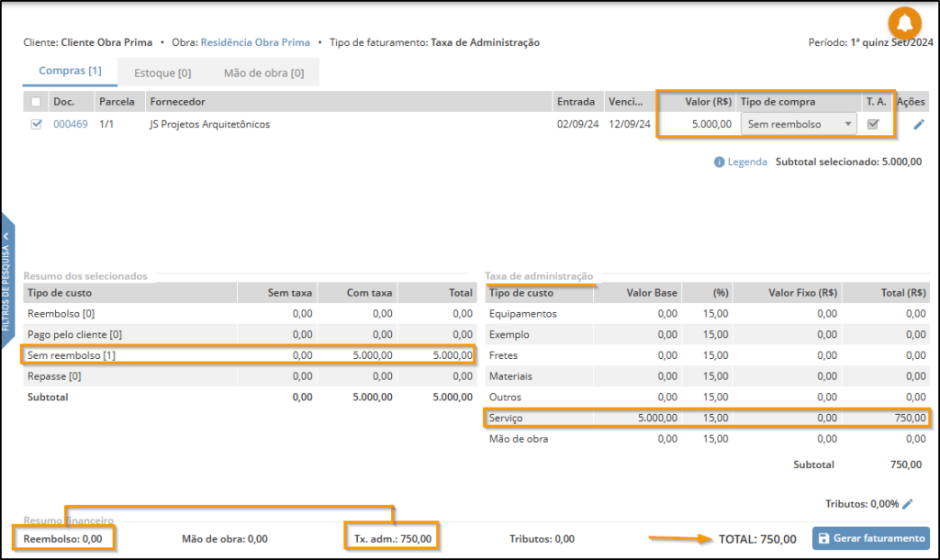Click the Legenda info icon
This screenshot has width=940, height=560.
[720, 162]
